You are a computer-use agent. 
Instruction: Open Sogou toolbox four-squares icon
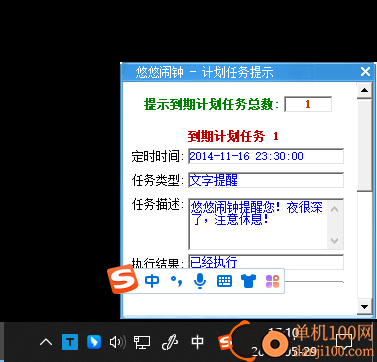tap(272, 281)
